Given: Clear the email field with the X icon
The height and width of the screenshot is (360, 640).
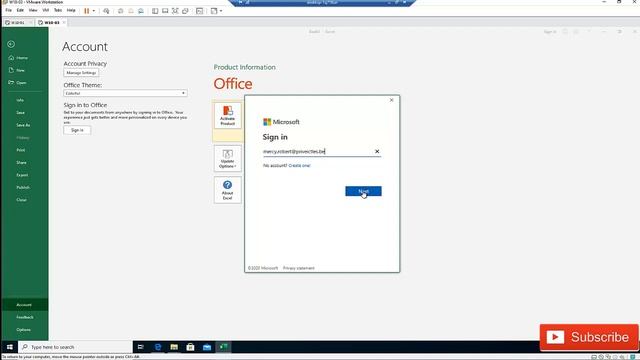Looking at the screenshot, I should click(377, 151).
